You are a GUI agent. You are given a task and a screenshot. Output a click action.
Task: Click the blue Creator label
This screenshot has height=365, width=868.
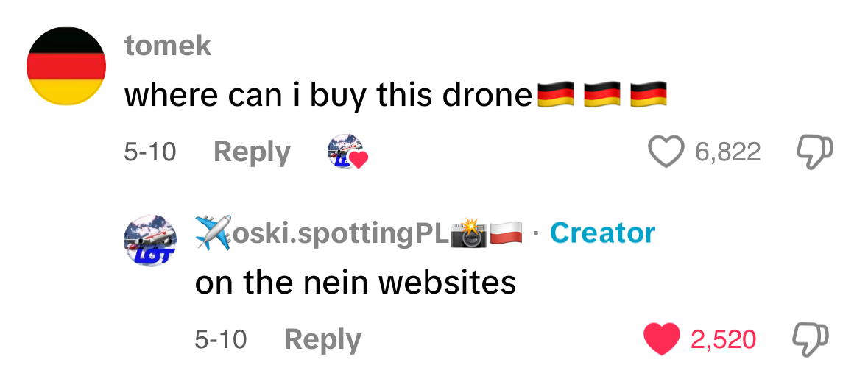click(x=602, y=233)
